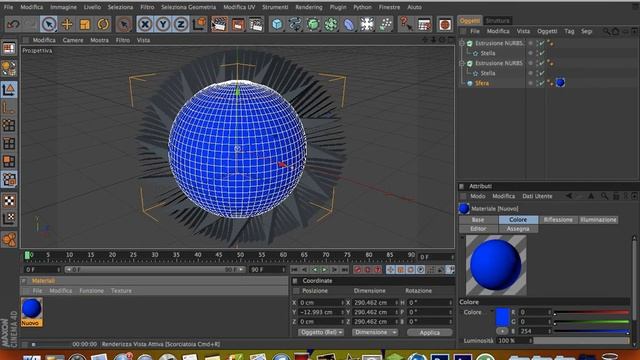Open the light objects icon
This screenshot has width=640, height=360.
(x=367, y=24)
